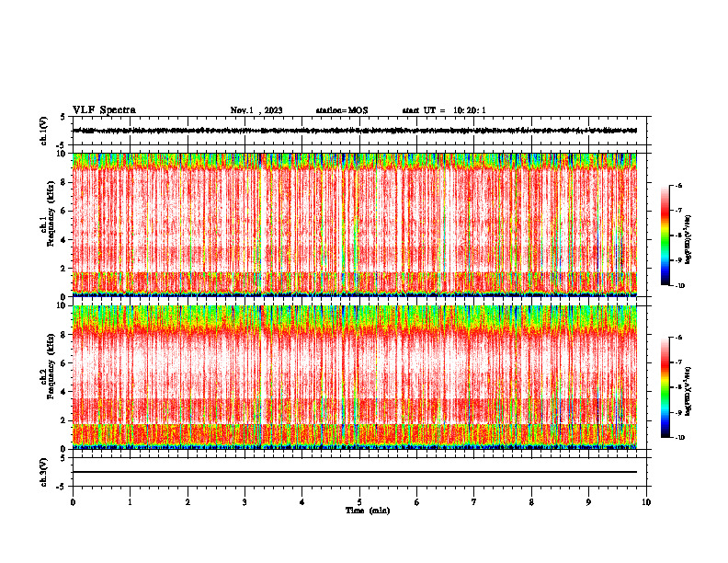The width and height of the screenshot is (728, 563).
Task: Click the ch.1 colorbar "-6" tick label
Action: (678, 185)
